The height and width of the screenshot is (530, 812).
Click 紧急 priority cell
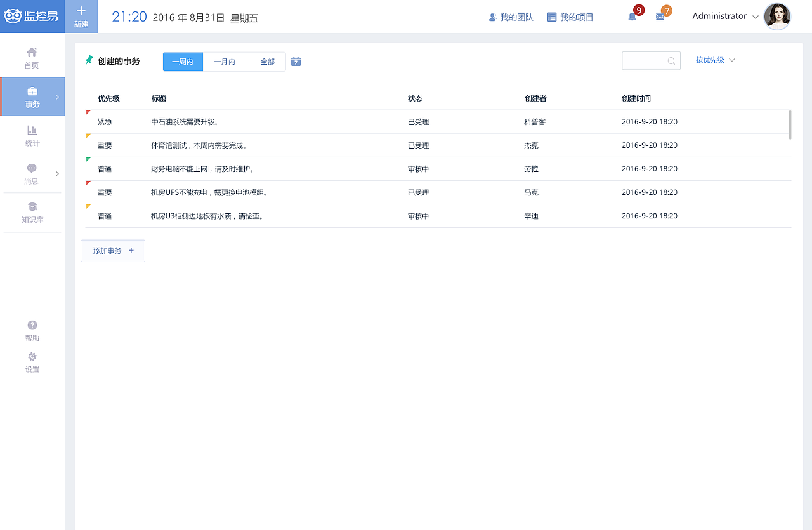tap(105, 122)
